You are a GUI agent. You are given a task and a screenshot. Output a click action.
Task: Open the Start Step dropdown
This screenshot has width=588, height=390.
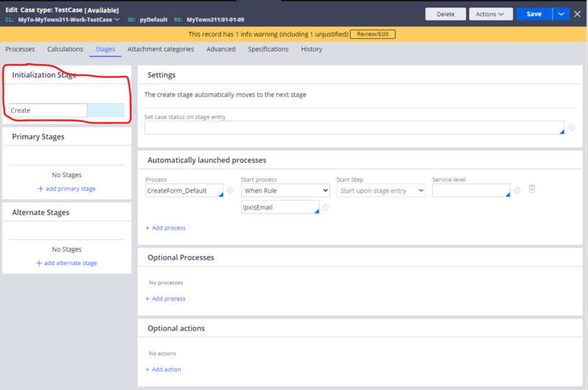381,190
